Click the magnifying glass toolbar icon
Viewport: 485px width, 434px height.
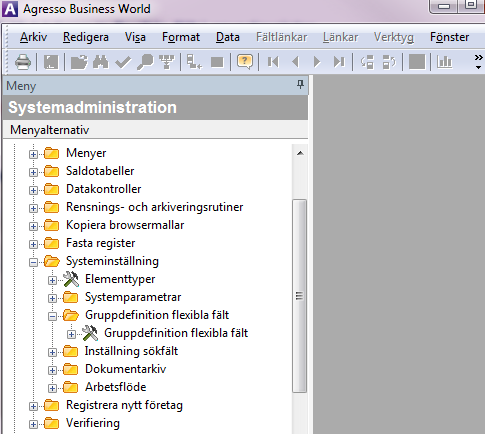coord(145,62)
